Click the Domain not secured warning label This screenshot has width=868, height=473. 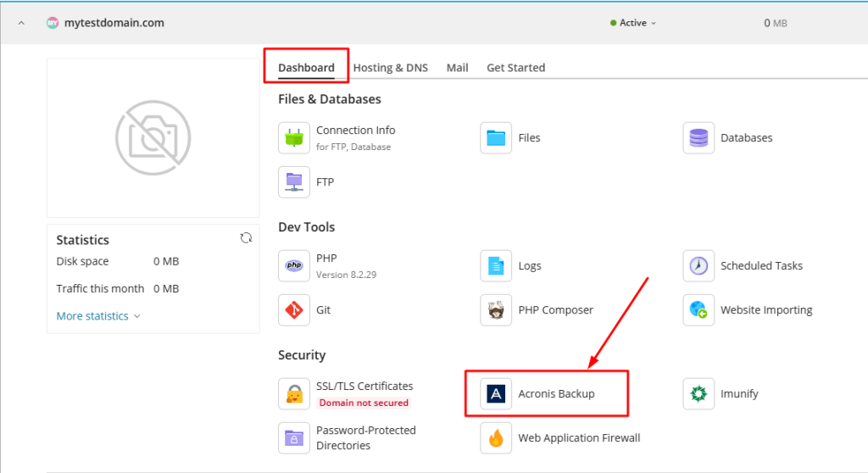364,403
